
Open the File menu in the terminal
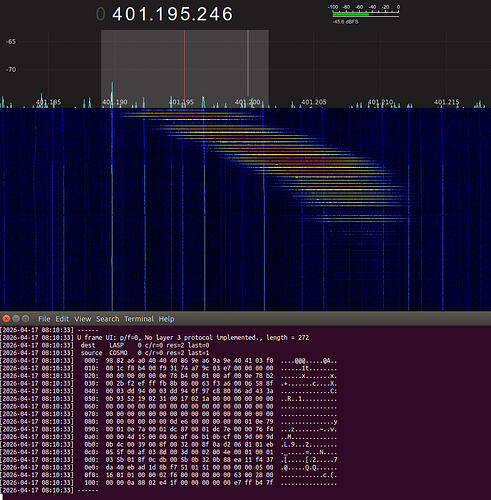pyautogui.click(x=44, y=319)
